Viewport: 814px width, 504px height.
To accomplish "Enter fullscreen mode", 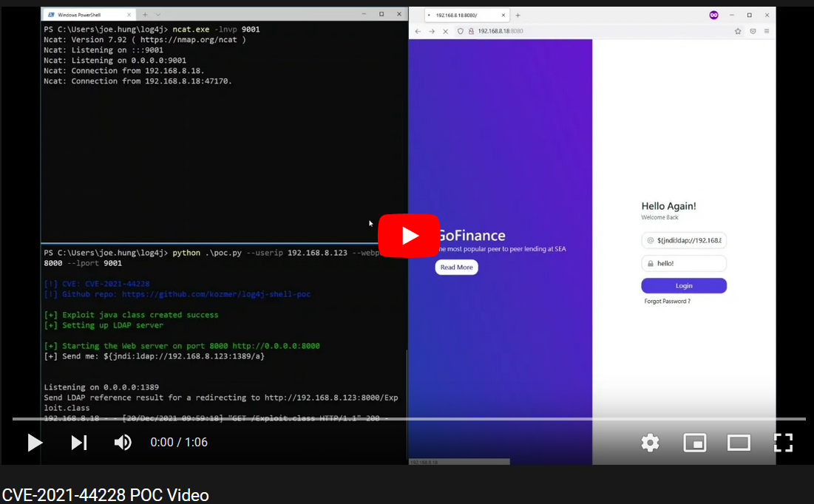I will coord(783,443).
